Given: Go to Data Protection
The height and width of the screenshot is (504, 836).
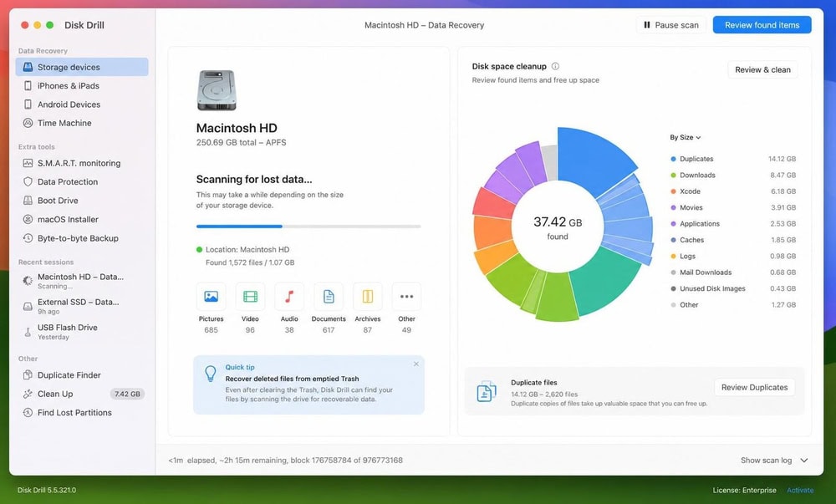Looking at the screenshot, I should coord(82,181).
